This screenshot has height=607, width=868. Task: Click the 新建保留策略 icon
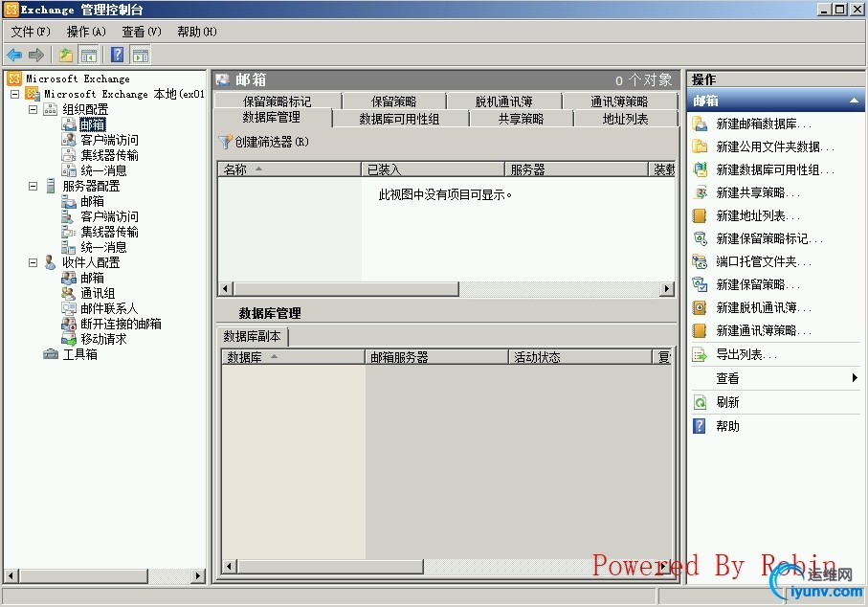pos(700,284)
